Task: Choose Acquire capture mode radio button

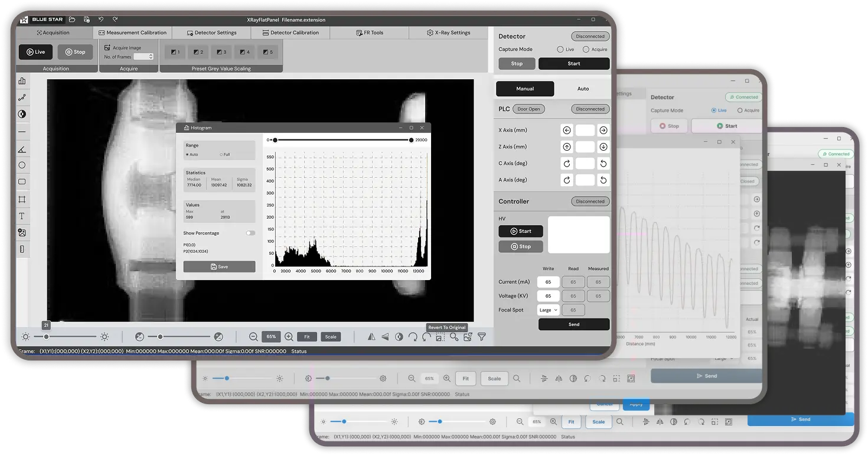Action: coord(586,50)
